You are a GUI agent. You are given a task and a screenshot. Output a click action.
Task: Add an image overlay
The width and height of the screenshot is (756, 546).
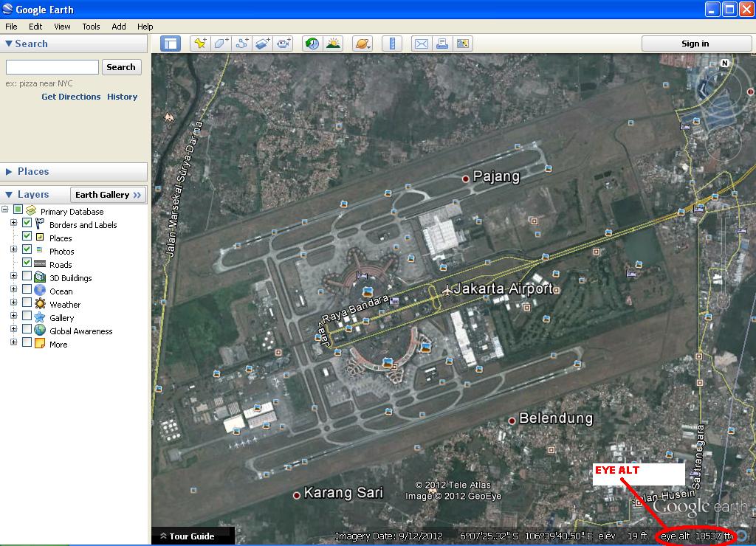(263, 44)
